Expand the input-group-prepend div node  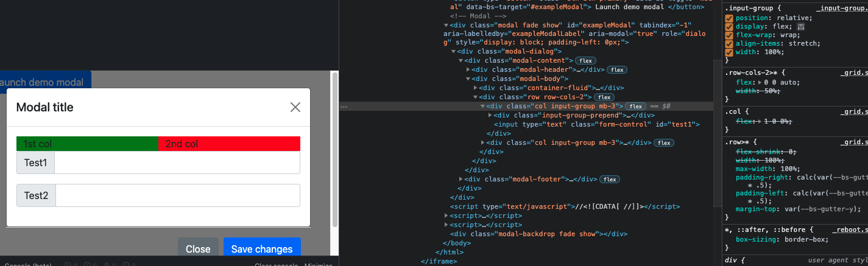[x=490, y=115]
